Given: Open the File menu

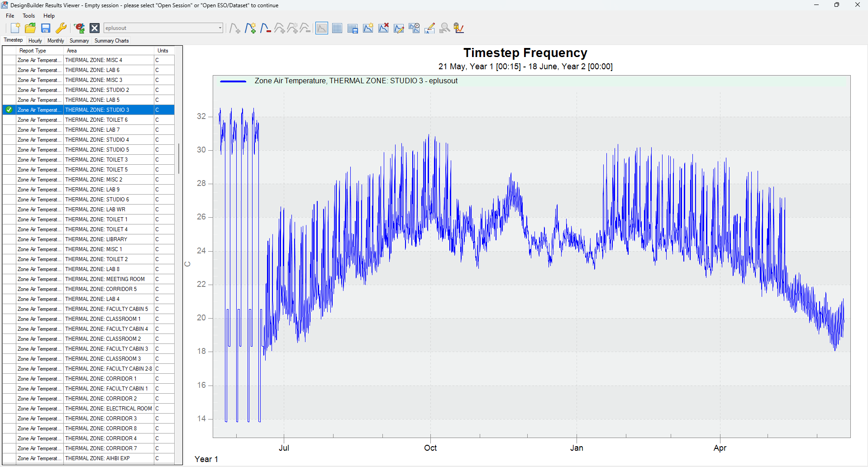Looking at the screenshot, I should click(10, 16).
